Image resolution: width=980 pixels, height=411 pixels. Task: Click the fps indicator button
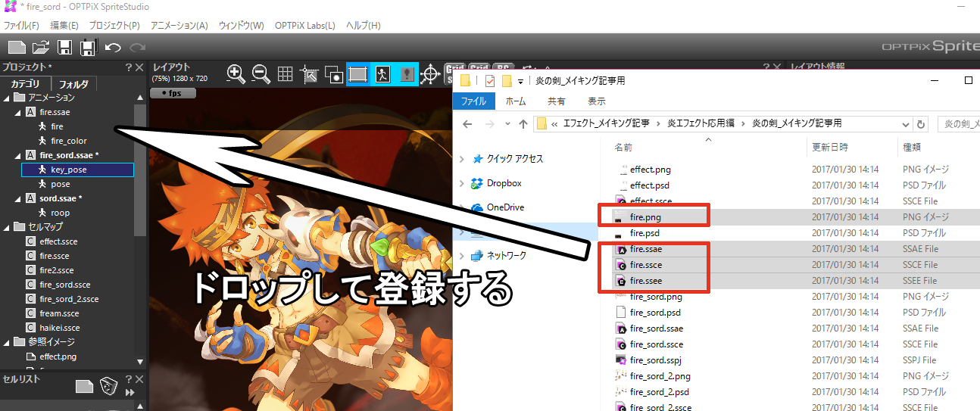pos(173,94)
